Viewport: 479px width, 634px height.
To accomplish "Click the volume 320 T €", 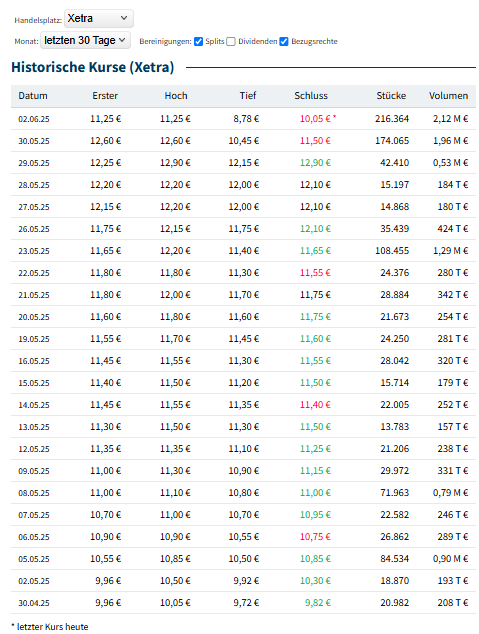I will 453,361.
